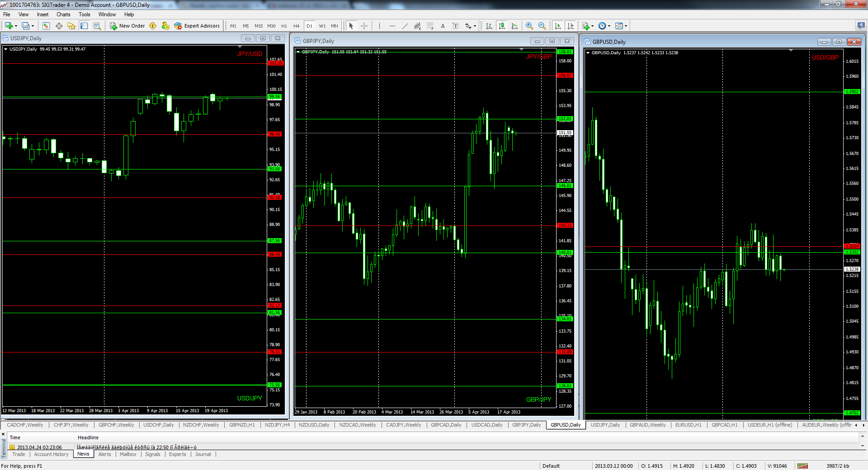
Task: Click the 2013.04.24 news headline row
Action: tap(434, 447)
